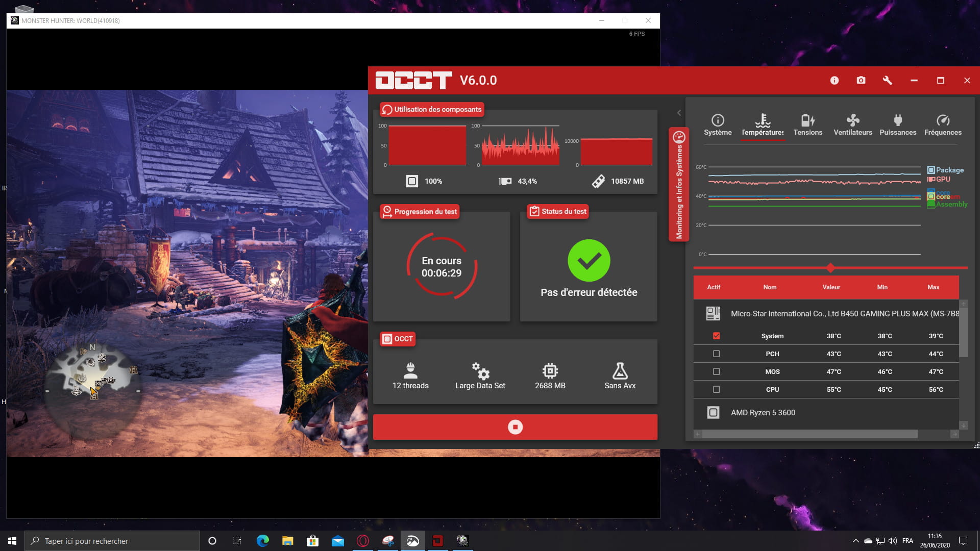Select the Températures tab
The image size is (980, 551).
coord(763,125)
